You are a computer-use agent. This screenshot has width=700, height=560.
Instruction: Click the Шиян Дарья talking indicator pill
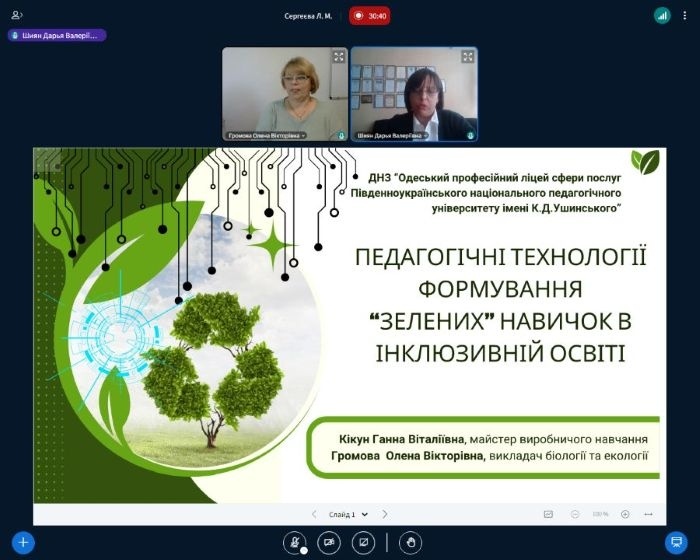[x=57, y=35]
